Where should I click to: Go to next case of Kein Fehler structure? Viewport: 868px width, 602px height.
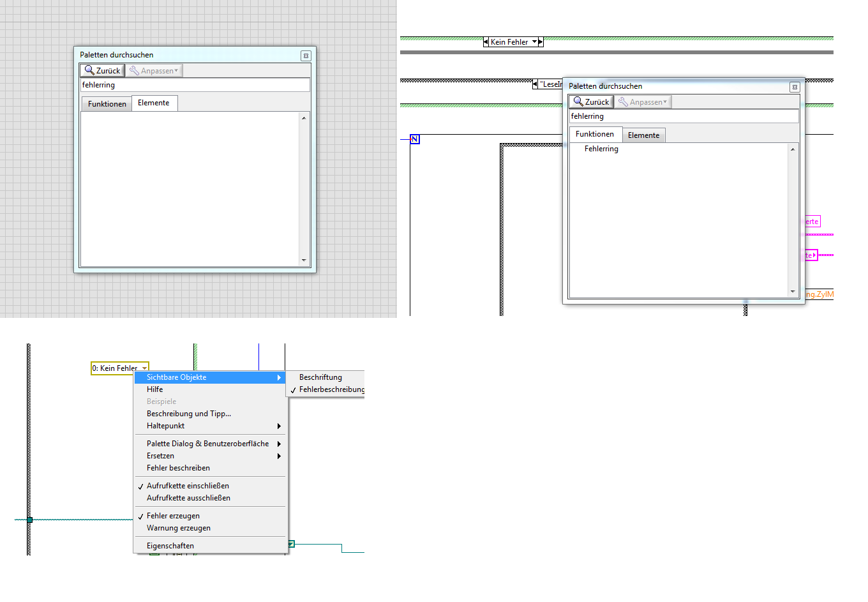[x=541, y=42]
